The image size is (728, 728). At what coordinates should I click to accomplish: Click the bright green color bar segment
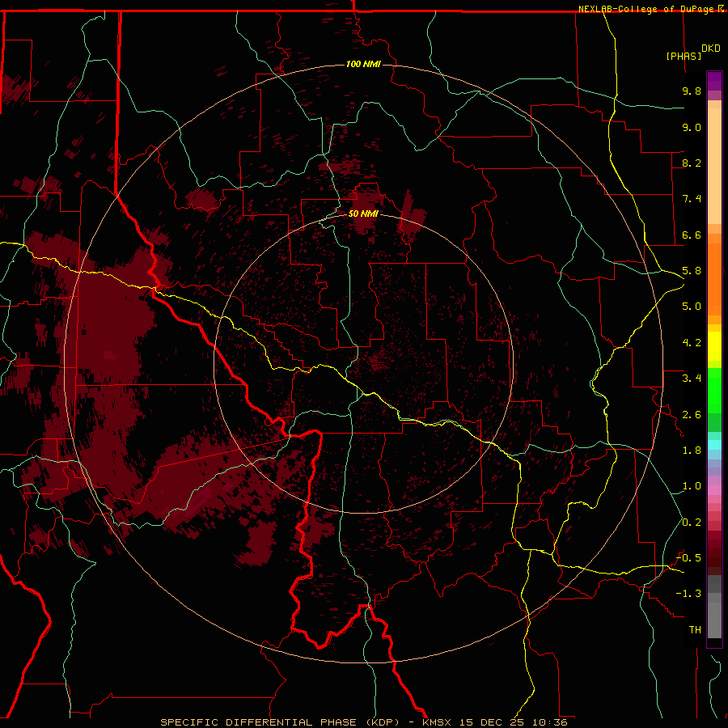[x=714, y=392]
